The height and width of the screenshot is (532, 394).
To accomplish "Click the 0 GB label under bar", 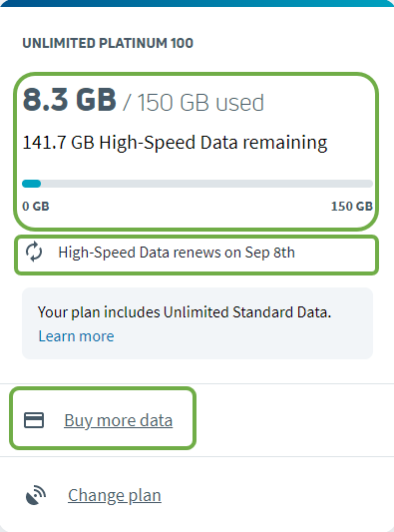I will point(36,207).
